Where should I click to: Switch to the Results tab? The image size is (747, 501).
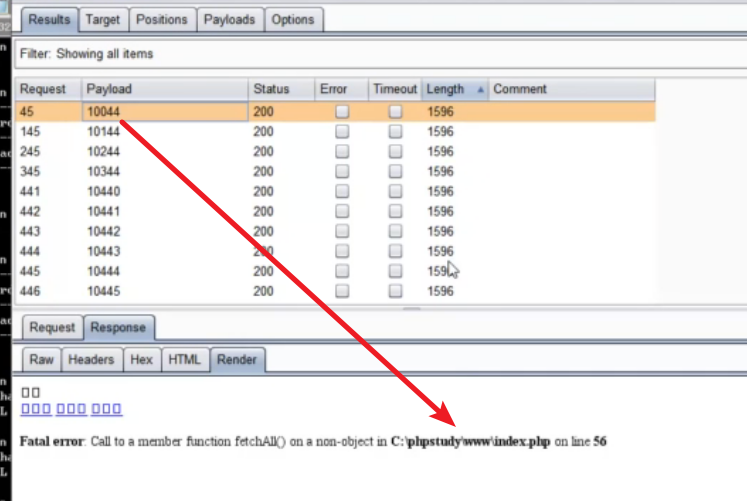(49, 20)
